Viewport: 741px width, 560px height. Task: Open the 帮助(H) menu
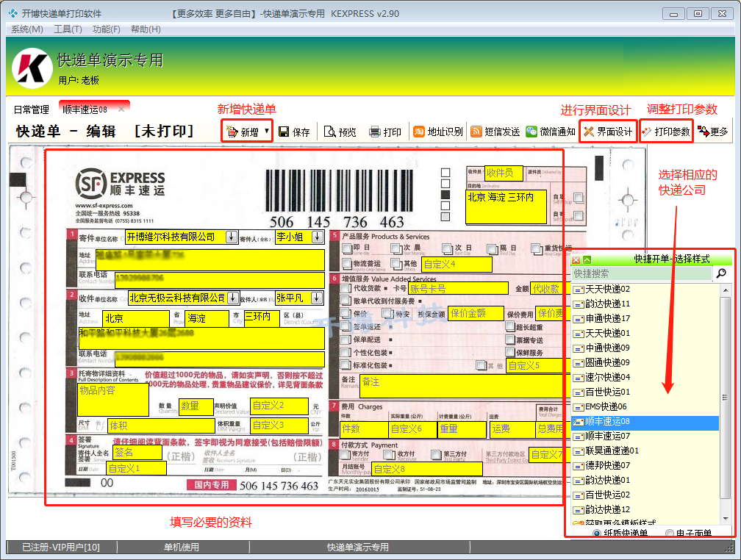(146, 29)
